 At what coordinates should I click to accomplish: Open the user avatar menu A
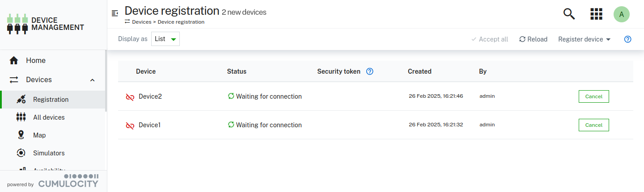pyautogui.click(x=622, y=14)
